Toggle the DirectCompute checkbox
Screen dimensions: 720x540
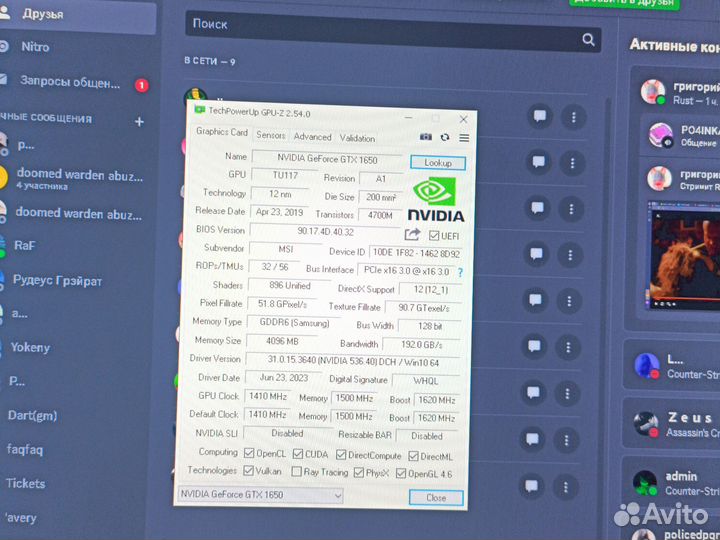341,455
